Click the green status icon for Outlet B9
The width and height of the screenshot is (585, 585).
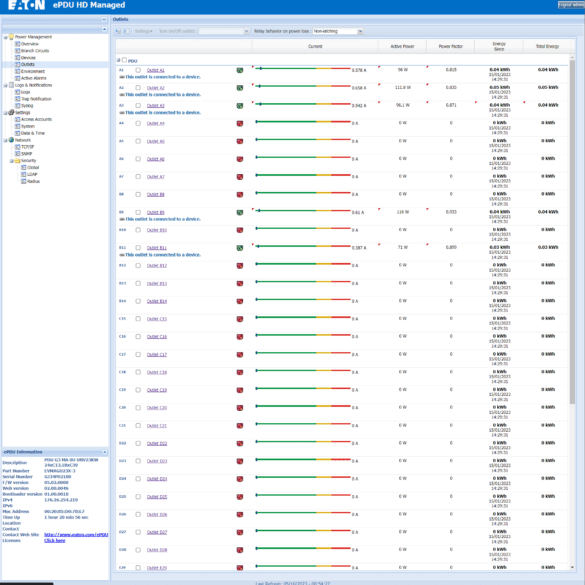240,213
